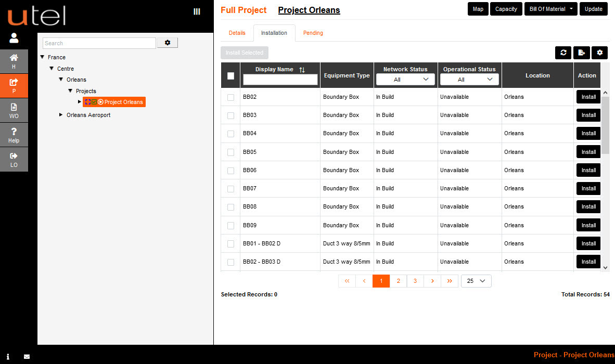Toggle the select-all checkbox in table header
615x364 pixels.
230,75
